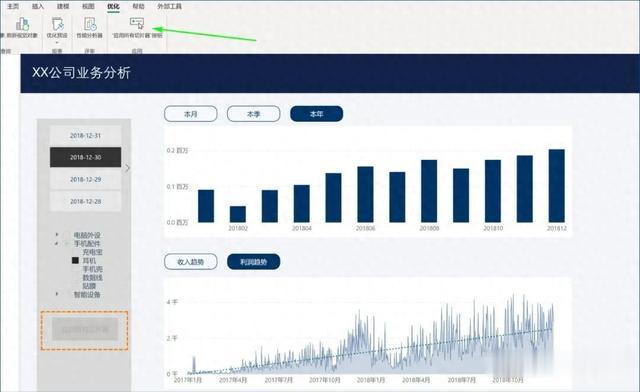
Task: Click the 201812 bar in the column chart
Action: point(557,186)
